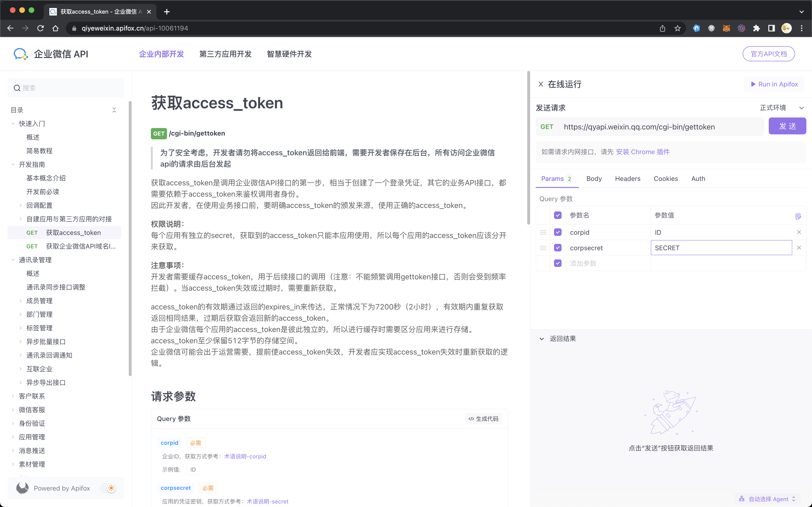Viewport: 812px width, 507px height.
Task: Switch to the 企业内部开发 nav tab
Action: [161, 54]
